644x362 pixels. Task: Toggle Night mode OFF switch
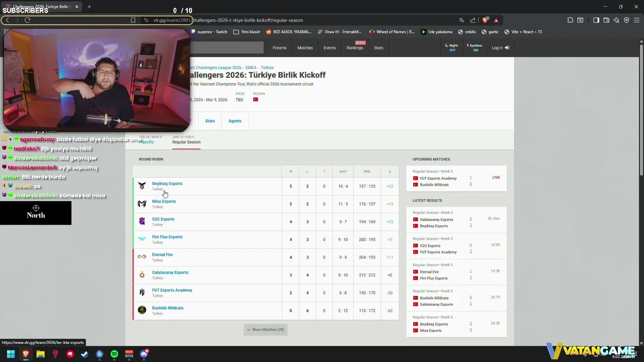[451, 48]
